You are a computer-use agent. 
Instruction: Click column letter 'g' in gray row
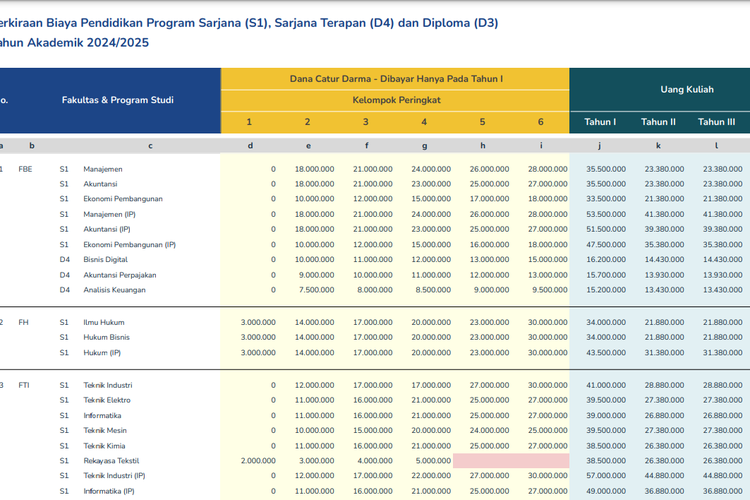[x=424, y=146]
